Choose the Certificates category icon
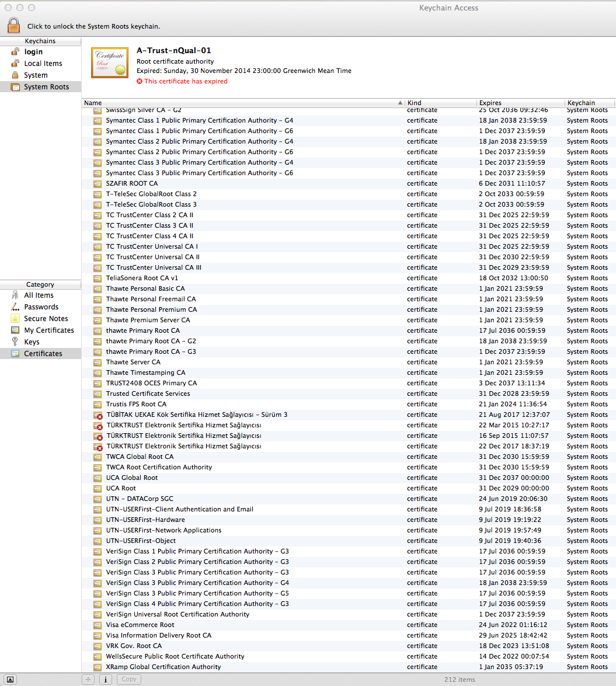Screen dimensions: 616x686 coord(15,353)
